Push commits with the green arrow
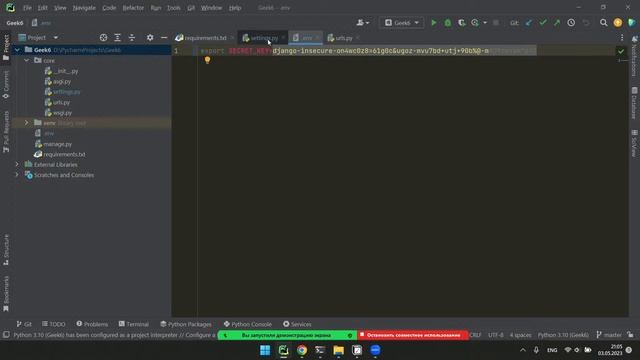This screenshot has width=640, height=360. tap(557, 23)
